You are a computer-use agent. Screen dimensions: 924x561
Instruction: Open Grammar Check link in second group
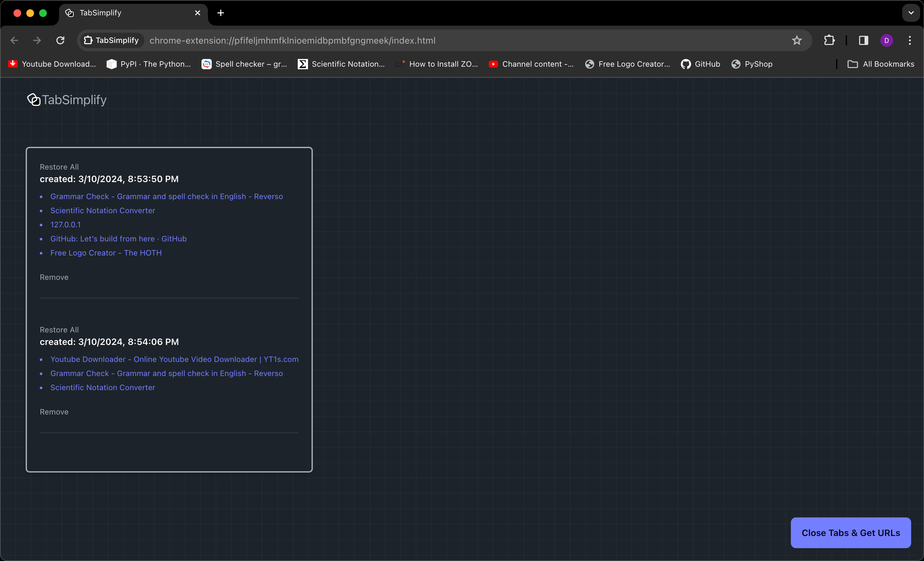pyautogui.click(x=167, y=373)
